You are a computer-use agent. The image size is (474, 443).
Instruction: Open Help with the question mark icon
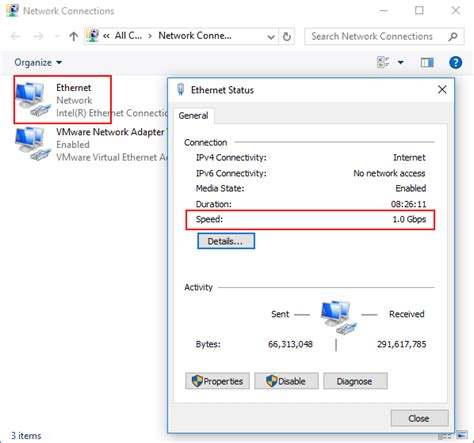pos(455,62)
